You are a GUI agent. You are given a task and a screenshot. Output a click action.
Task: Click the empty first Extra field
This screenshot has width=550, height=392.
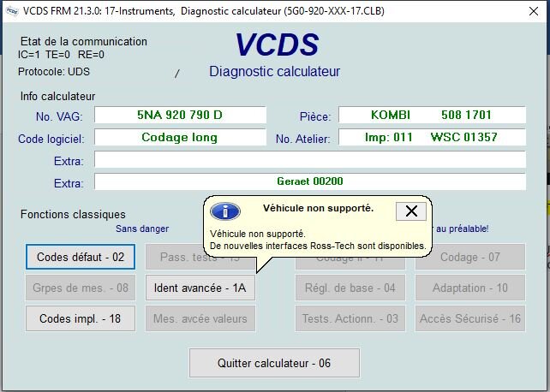point(310,159)
